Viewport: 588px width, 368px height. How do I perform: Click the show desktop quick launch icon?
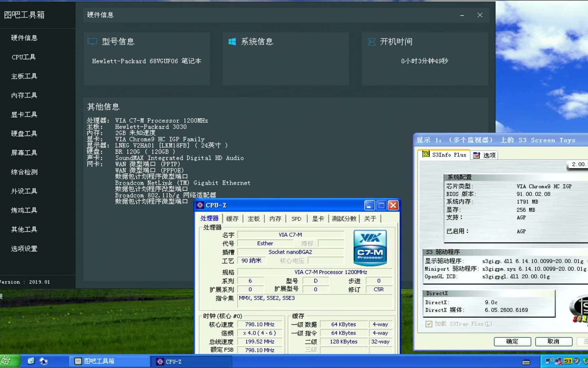44,361
